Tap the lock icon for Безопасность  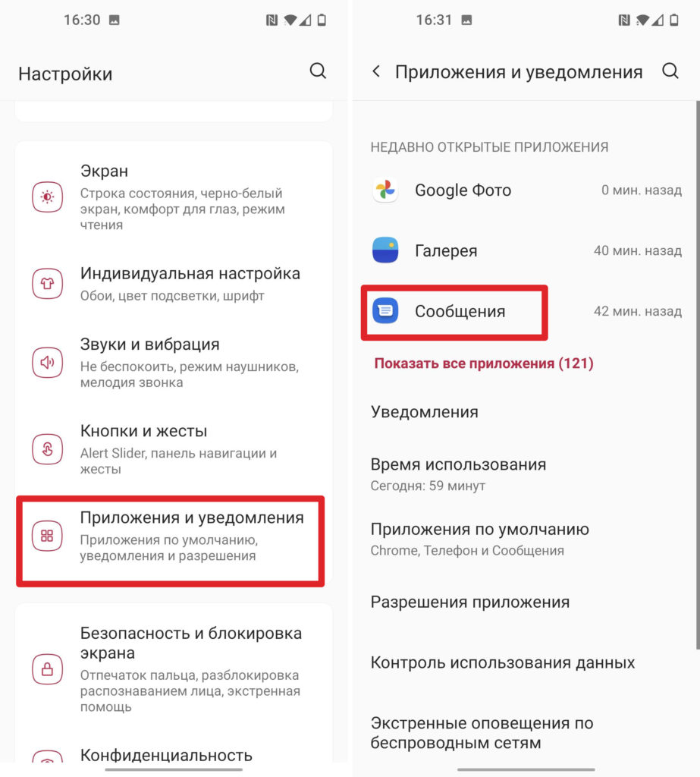(x=48, y=669)
